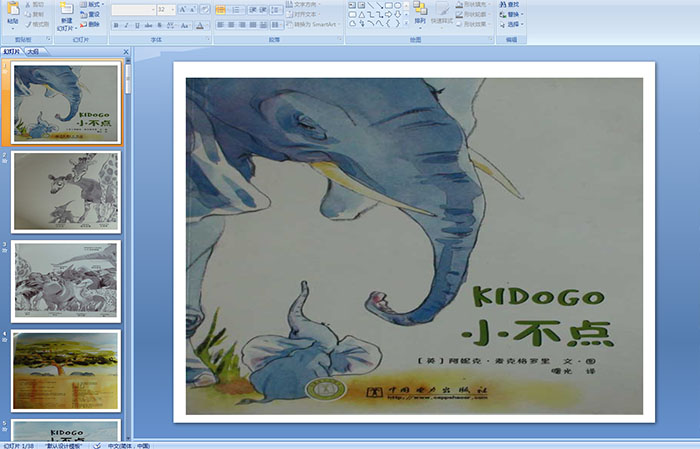This screenshot has width=700, height=449.
Task: Toggle Italic formatting
Action: click(x=127, y=25)
